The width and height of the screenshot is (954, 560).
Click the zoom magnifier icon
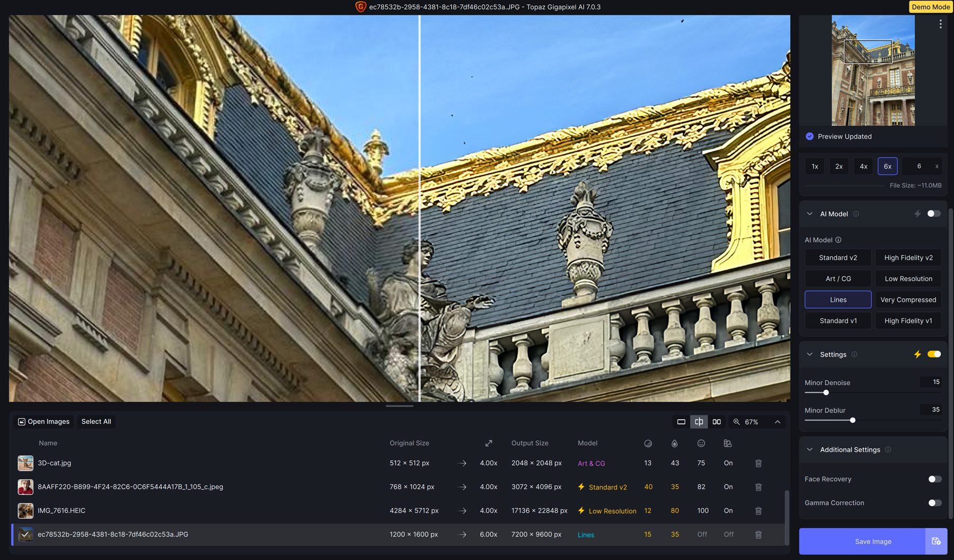736,422
